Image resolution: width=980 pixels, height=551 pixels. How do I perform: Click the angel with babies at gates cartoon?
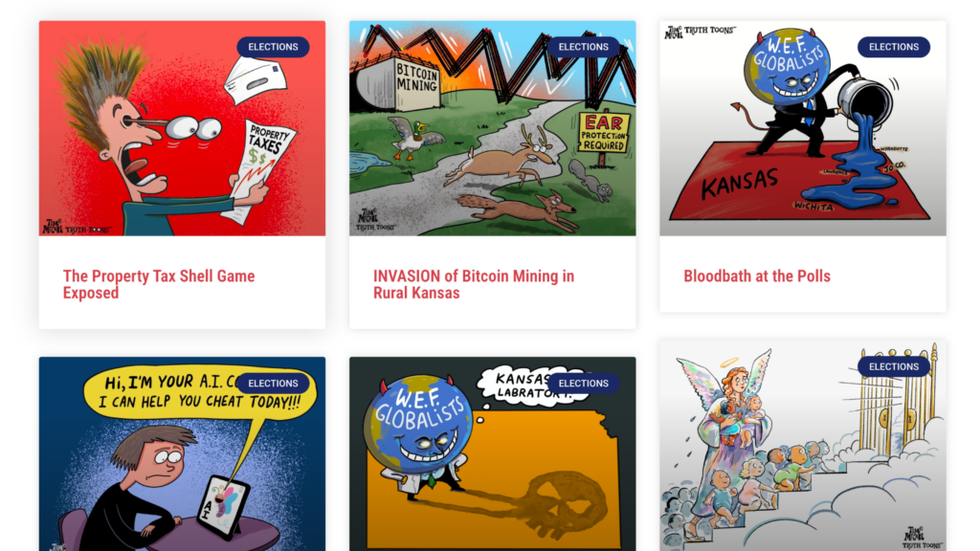coord(803,446)
